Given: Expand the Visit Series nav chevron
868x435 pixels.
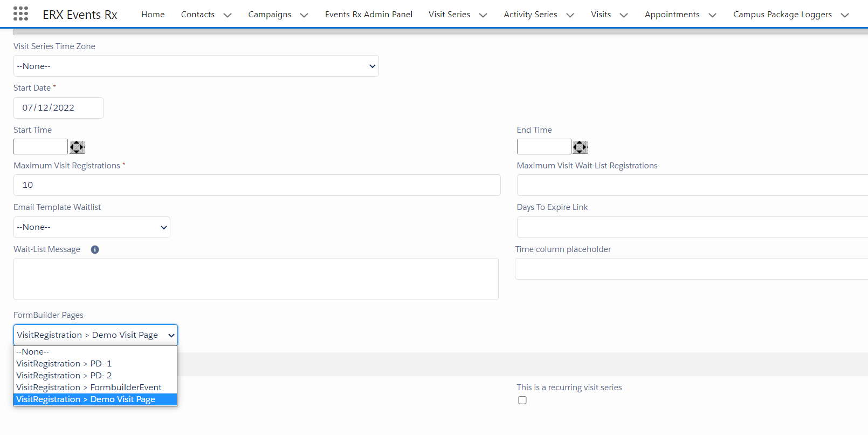Looking at the screenshot, I should [483, 15].
